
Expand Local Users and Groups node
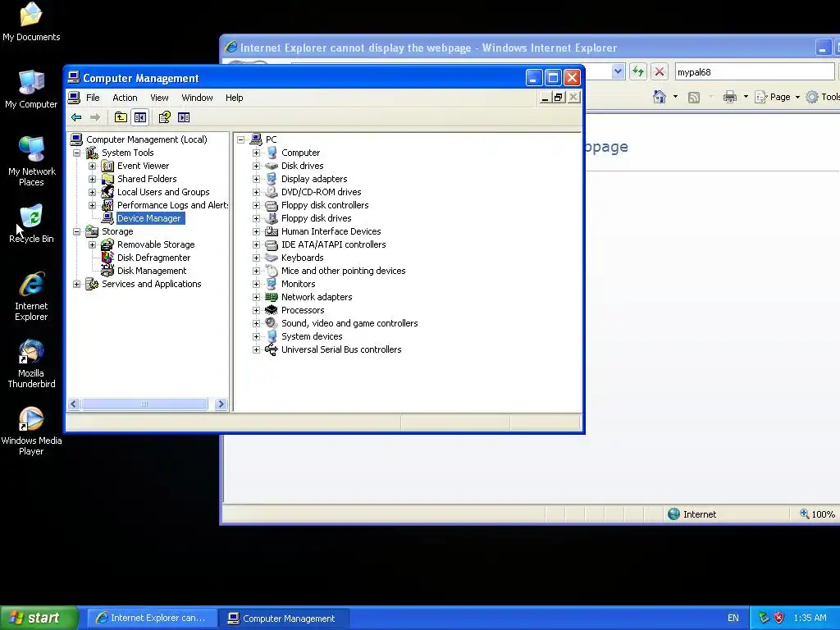coord(92,192)
